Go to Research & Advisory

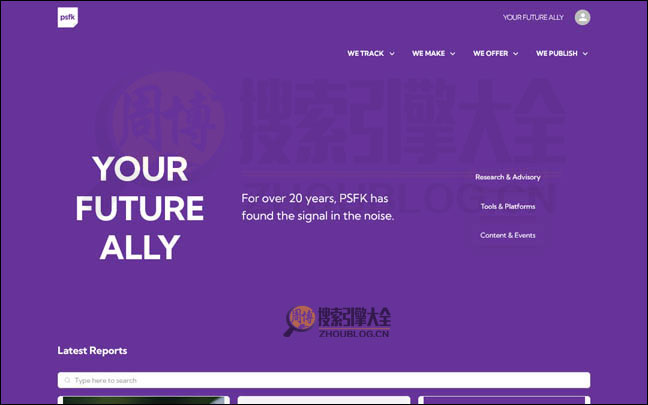coord(507,177)
